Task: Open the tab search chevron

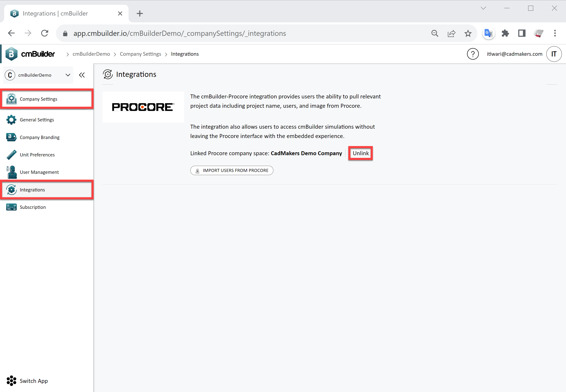Action: tap(483, 8)
